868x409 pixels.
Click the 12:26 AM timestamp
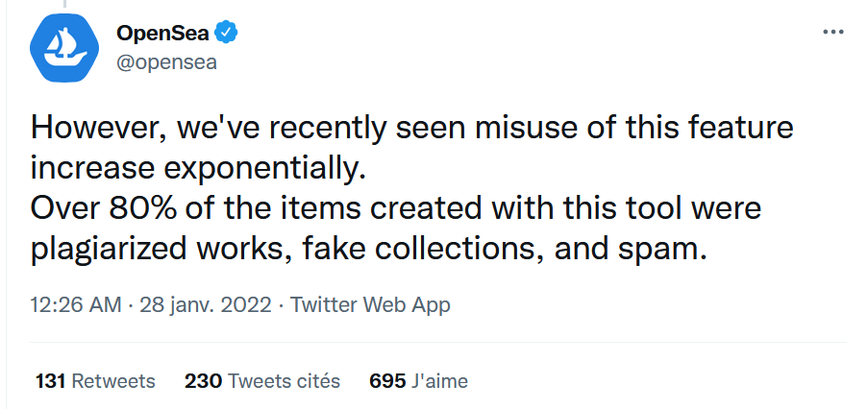(75, 305)
